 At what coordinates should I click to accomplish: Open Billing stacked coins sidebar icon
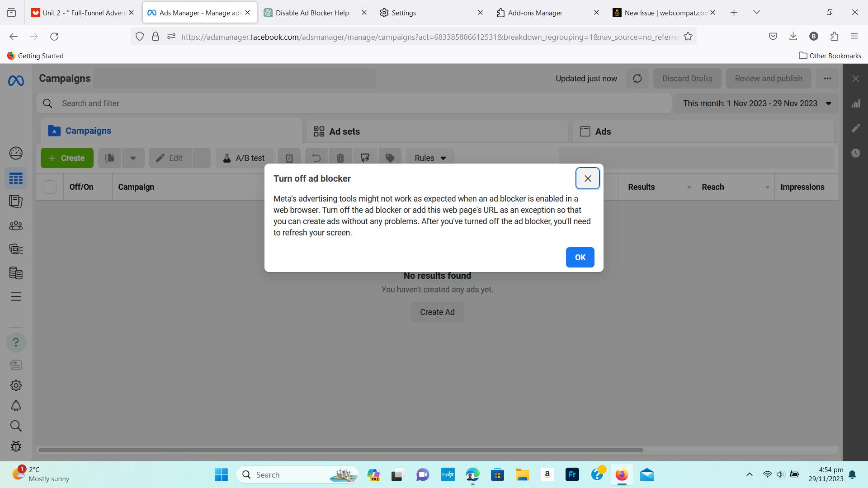(x=16, y=273)
